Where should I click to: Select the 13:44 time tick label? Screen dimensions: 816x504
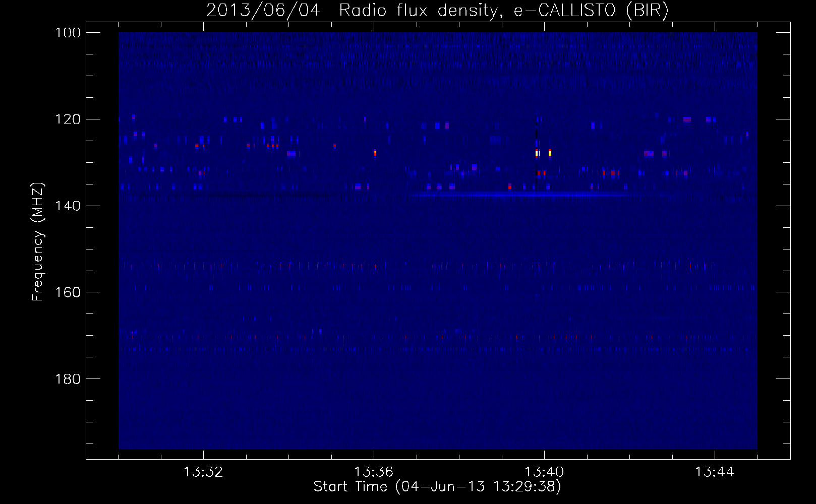coord(715,472)
